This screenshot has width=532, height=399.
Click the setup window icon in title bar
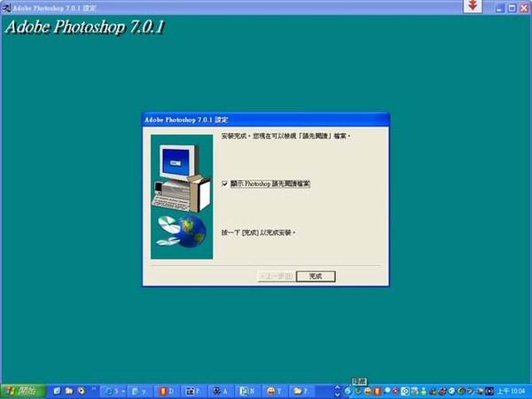pos(6,7)
